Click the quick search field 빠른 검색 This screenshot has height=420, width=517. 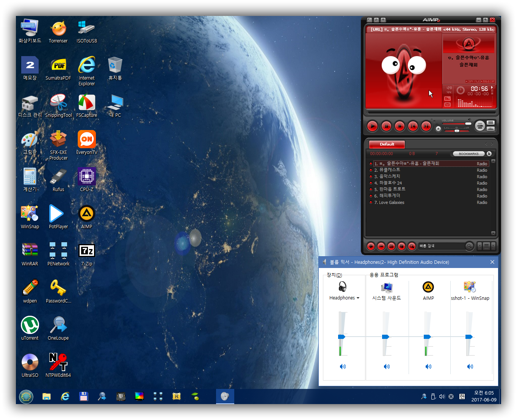441,246
